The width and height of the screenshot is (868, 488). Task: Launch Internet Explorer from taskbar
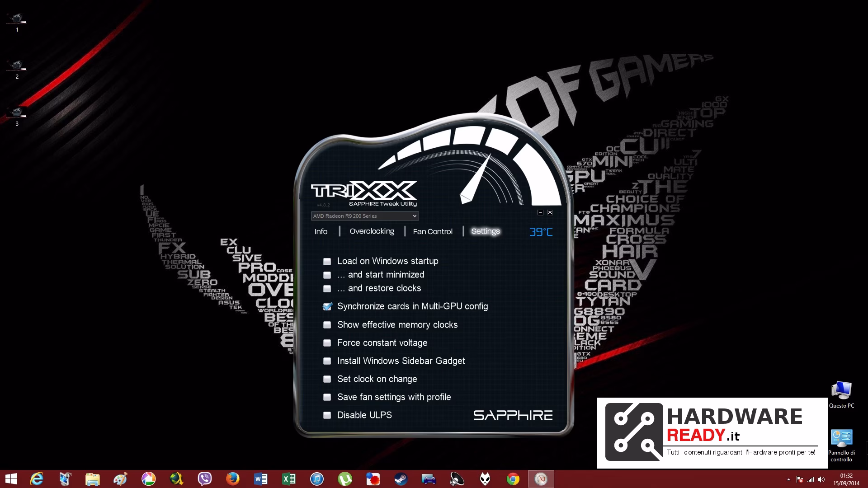tap(37, 479)
